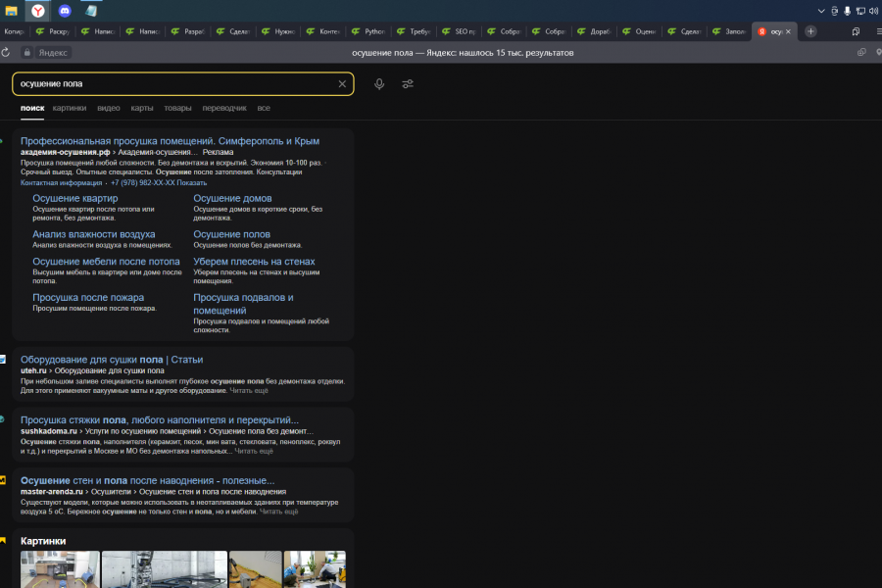Image resolution: width=882 pixels, height=588 pixels.
Task: Click the copy link icon in address bar
Action: click(x=861, y=52)
